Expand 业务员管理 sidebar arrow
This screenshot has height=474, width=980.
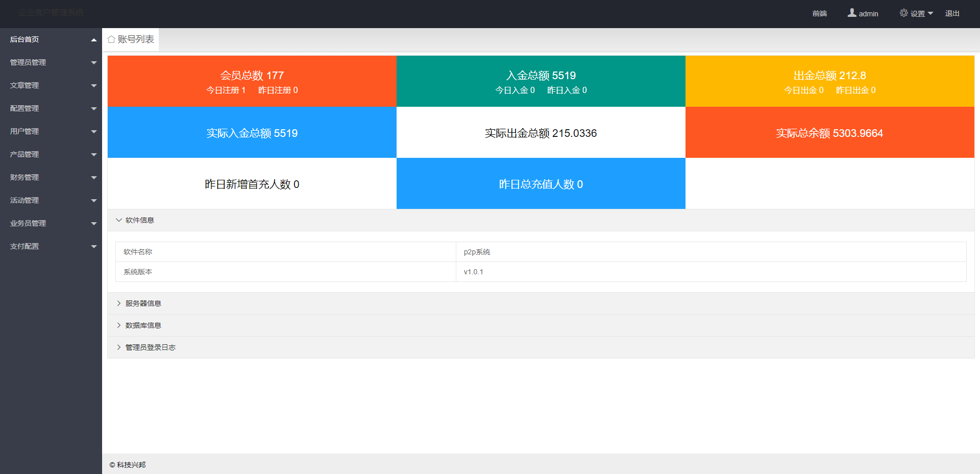[x=94, y=224]
